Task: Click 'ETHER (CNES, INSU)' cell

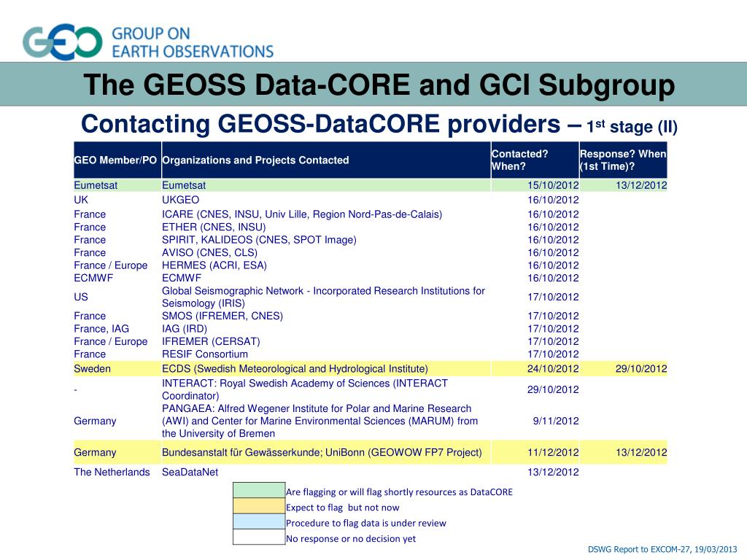Action: tap(214, 227)
